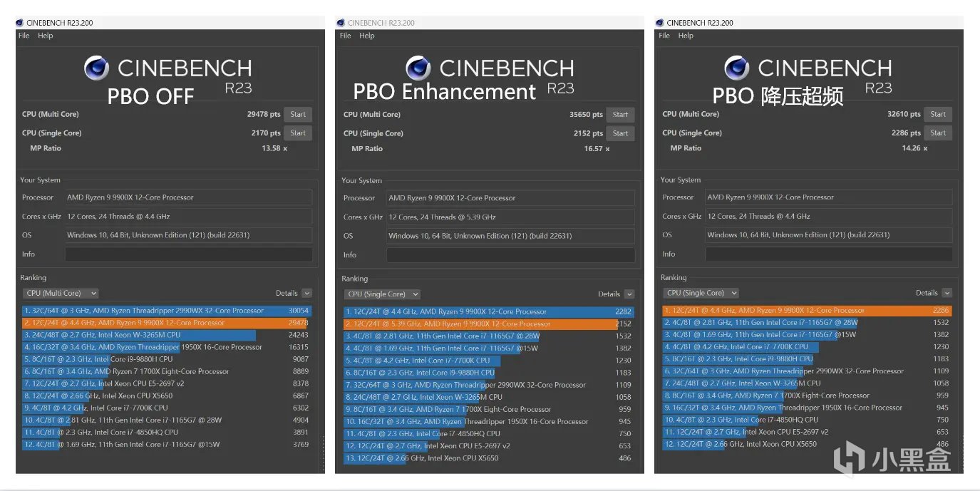Screen dimensions: 980x491
Task: Open File menu in PBO OFF window
Action: tap(24, 36)
